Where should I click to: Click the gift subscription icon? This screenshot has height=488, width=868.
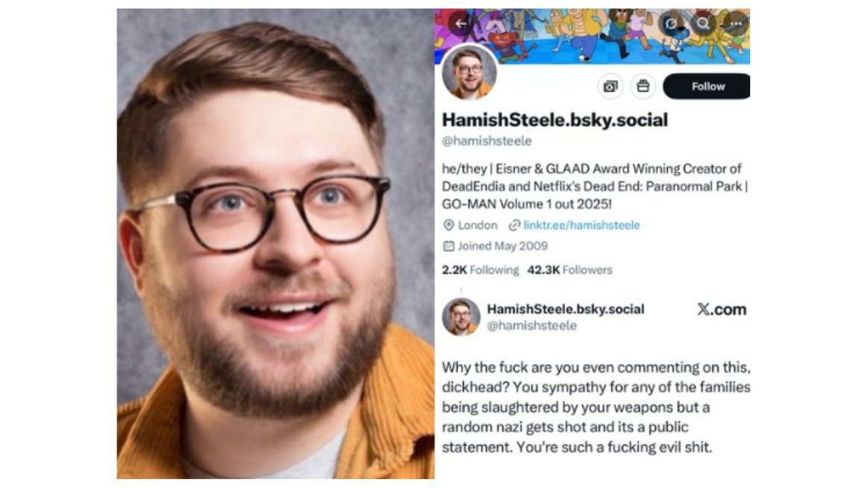click(643, 87)
